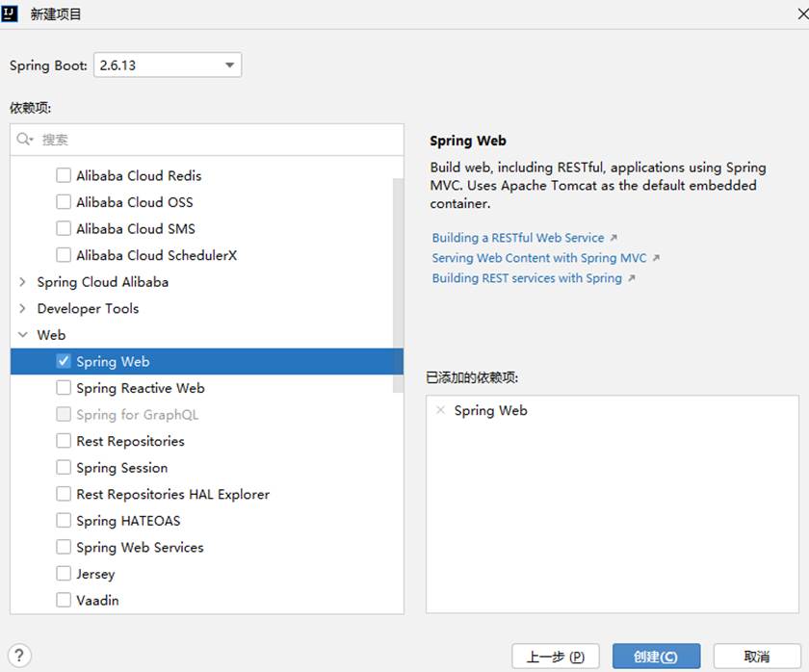
Task: Open Building a RESTful Web Service link
Action: (x=518, y=238)
